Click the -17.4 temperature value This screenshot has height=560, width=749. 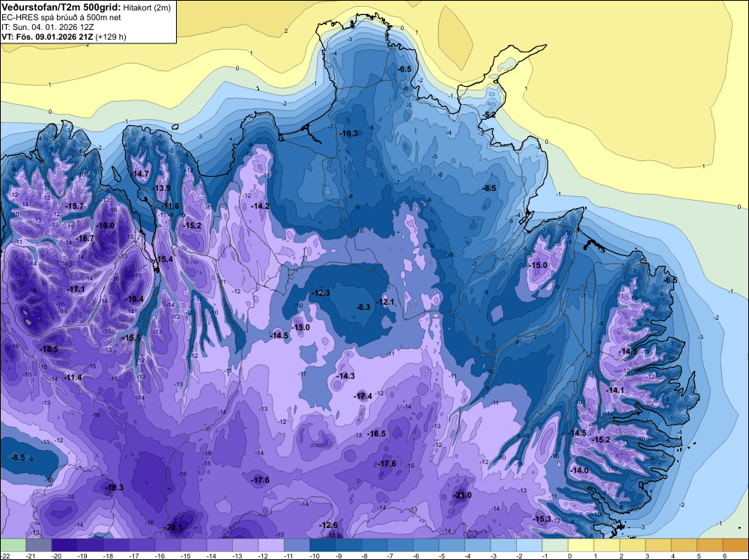click(x=363, y=396)
